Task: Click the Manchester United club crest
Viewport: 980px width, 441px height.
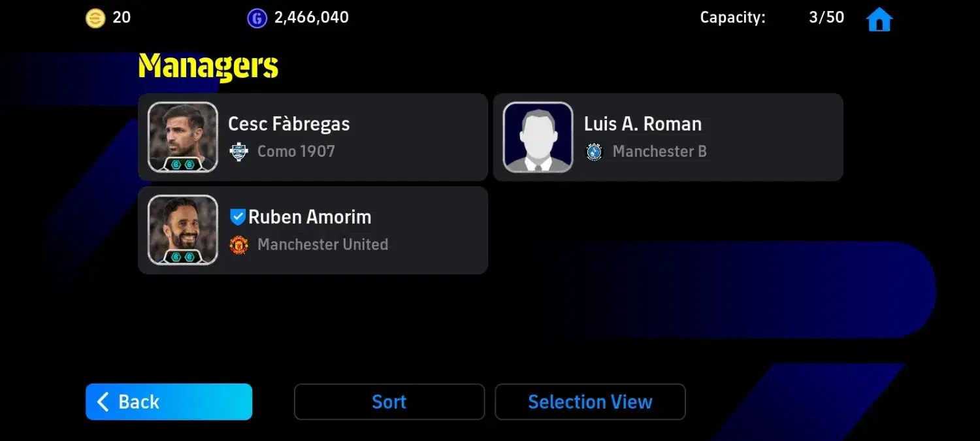Action: (x=239, y=245)
